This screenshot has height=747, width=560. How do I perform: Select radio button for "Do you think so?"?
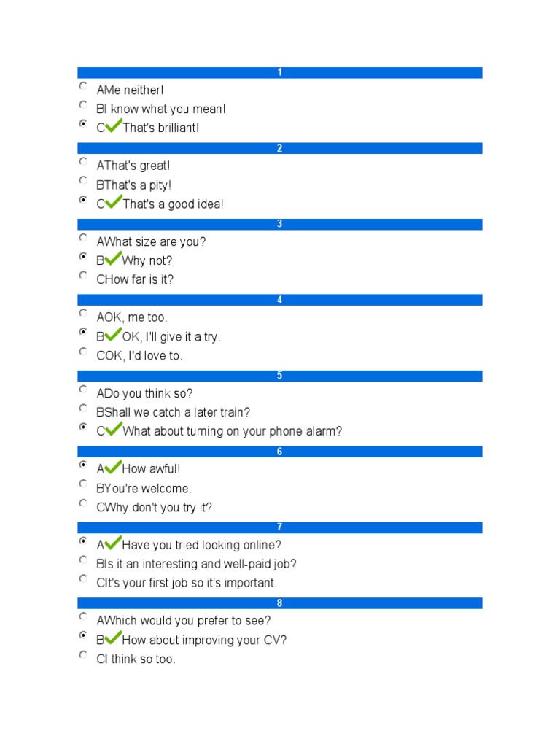coord(83,390)
